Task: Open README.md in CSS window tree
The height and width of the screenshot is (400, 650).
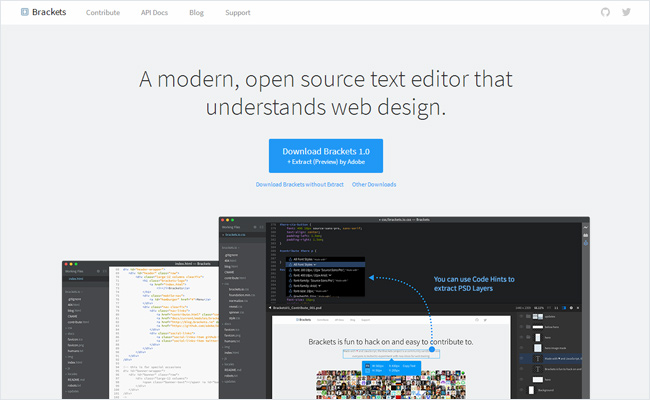Action: click(235, 370)
